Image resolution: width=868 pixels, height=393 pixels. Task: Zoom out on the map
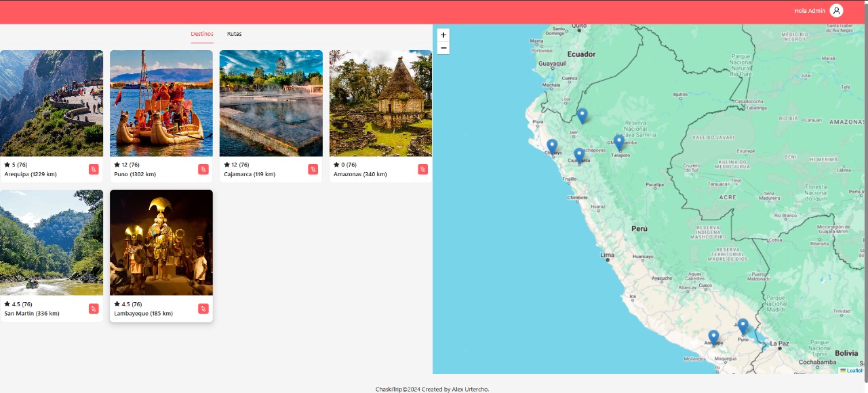[443, 48]
